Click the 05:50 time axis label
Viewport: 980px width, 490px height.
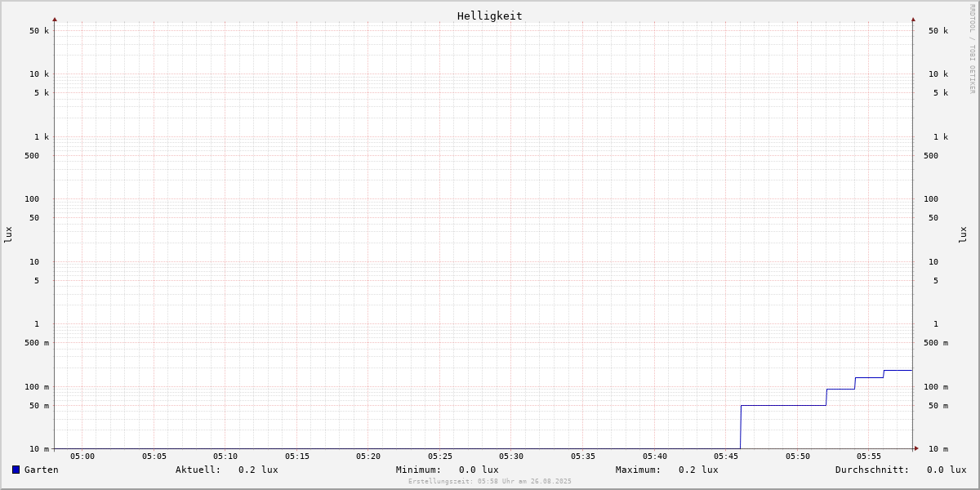coord(798,457)
